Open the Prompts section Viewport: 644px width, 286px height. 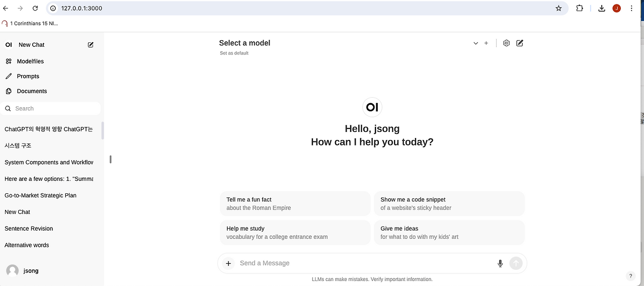click(x=28, y=76)
